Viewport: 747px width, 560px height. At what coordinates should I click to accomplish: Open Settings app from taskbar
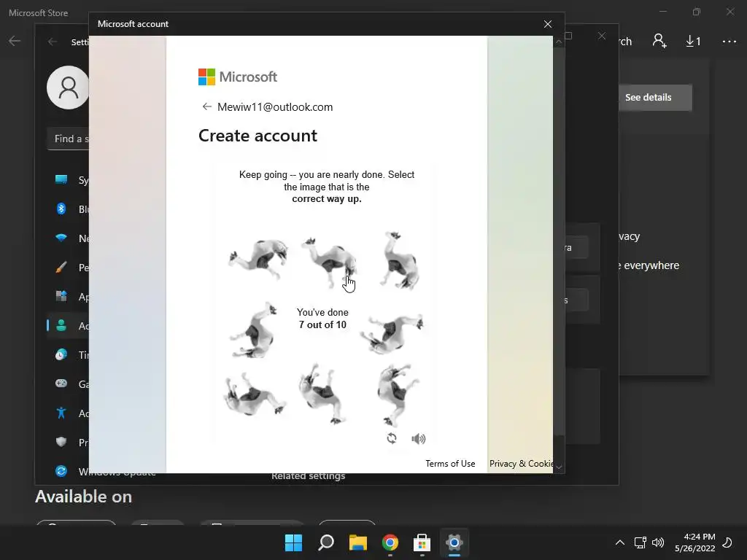[x=454, y=542]
